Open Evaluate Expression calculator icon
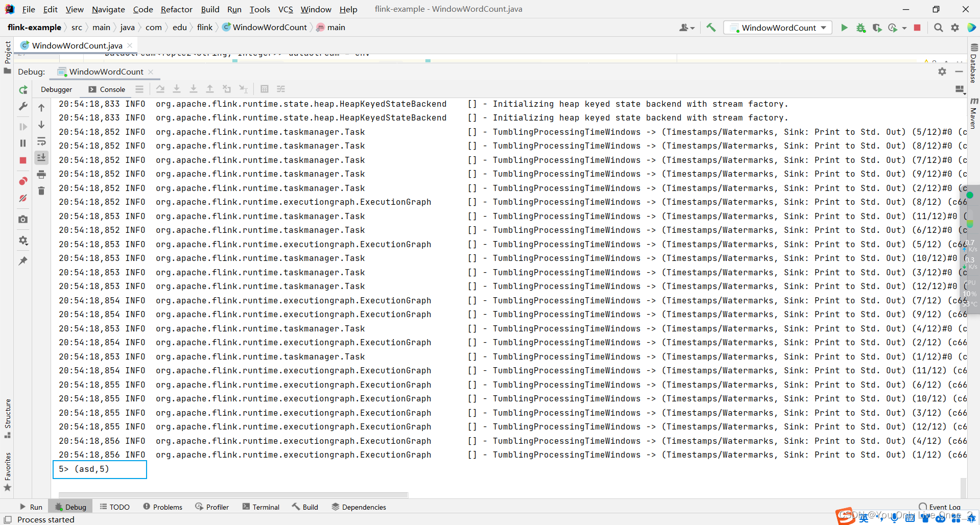980x525 pixels. click(x=265, y=89)
